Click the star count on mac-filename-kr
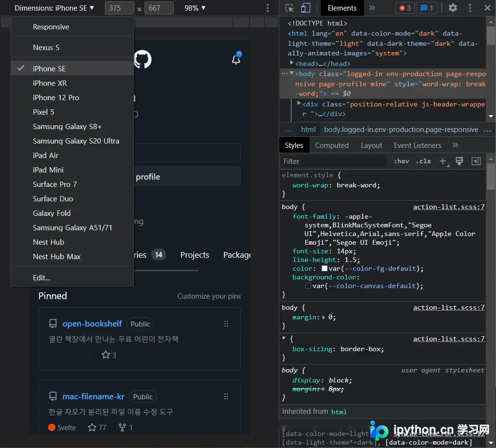496x448 pixels. 97,427
